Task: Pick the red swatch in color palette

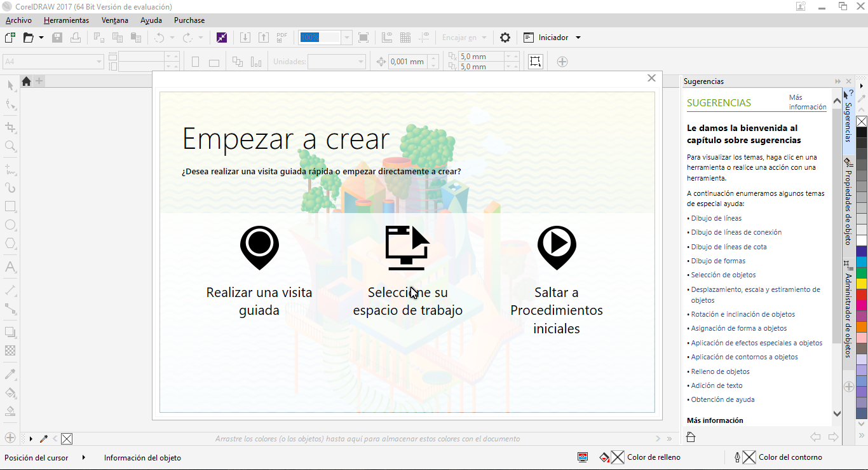Action: (862, 294)
